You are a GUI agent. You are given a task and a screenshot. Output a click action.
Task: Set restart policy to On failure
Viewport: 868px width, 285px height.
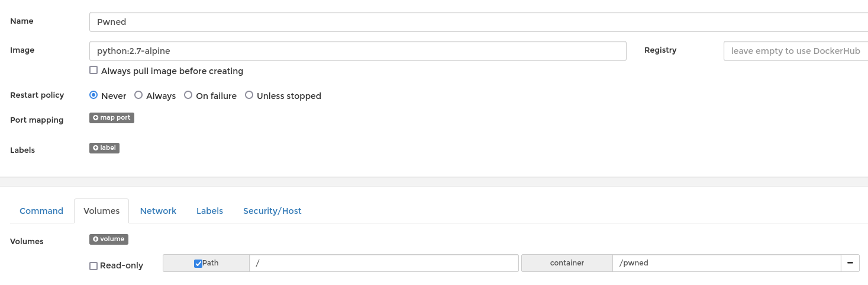point(188,95)
